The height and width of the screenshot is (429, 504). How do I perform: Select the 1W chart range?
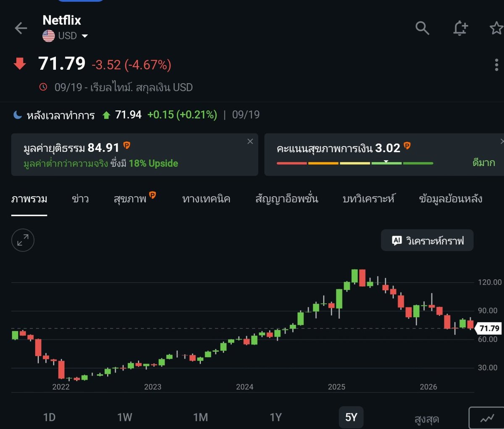coord(125,417)
